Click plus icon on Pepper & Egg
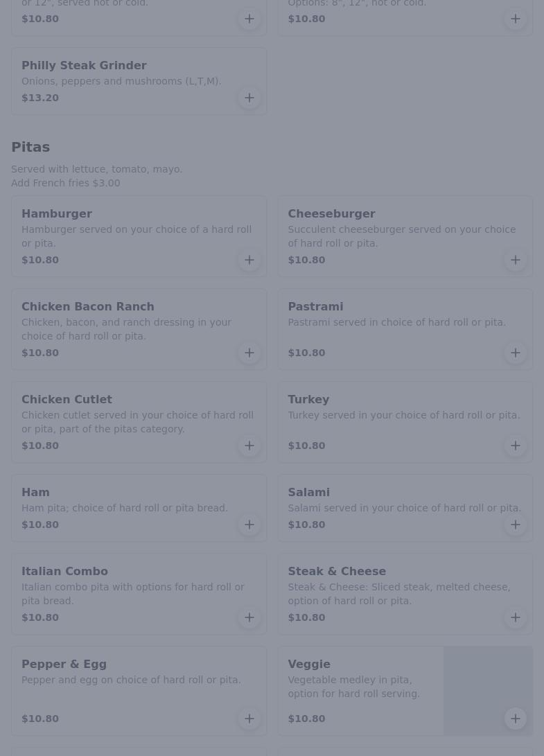This screenshot has width=544, height=756. click(249, 719)
